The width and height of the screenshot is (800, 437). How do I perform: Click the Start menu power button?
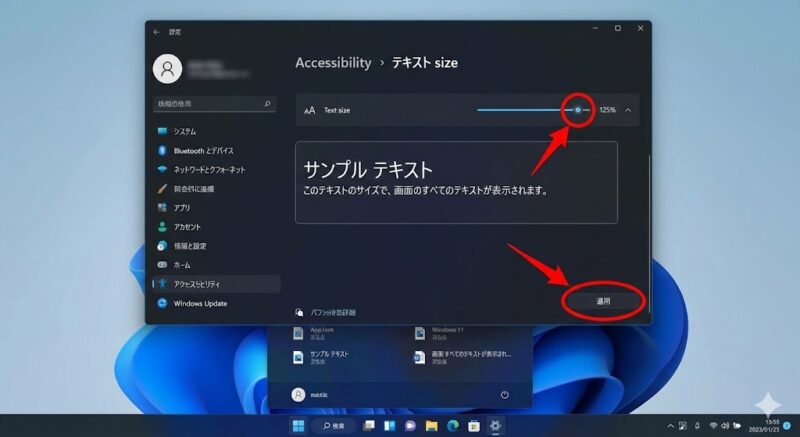coord(505,395)
